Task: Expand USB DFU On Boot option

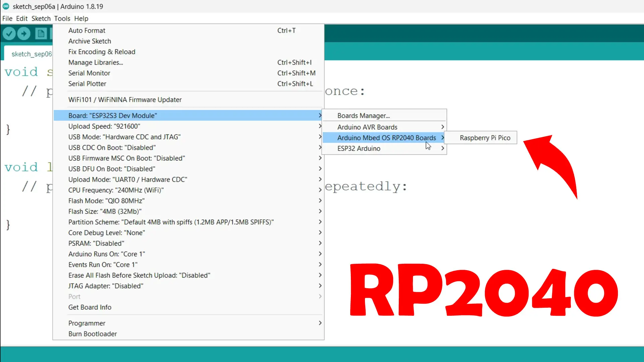Action: click(x=189, y=169)
